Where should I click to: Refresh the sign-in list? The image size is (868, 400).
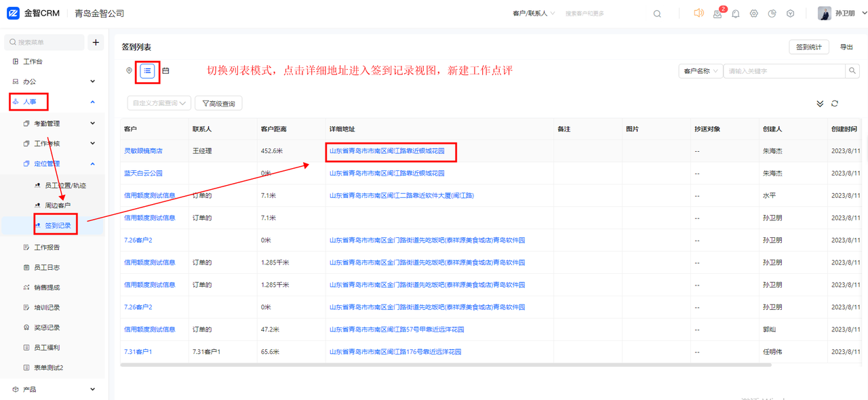coord(835,104)
